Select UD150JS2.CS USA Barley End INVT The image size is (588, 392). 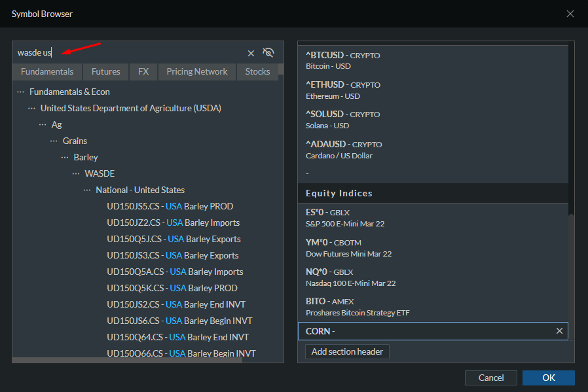pyautogui.click(x=176, y=304)
